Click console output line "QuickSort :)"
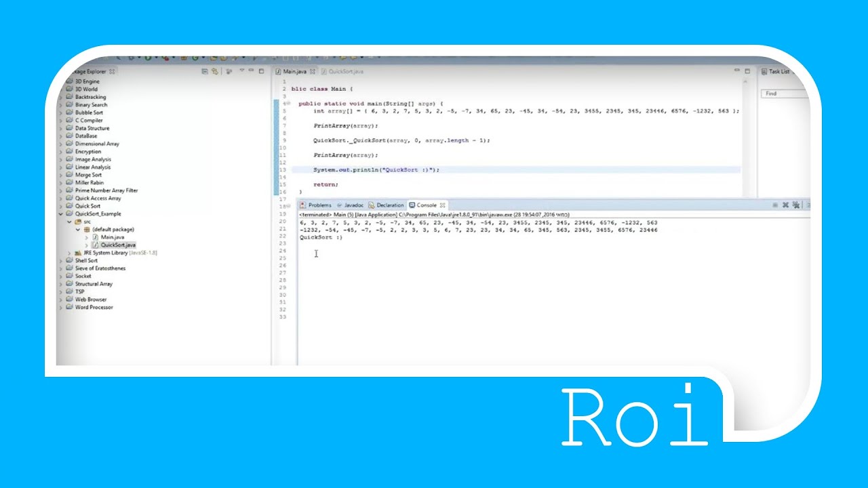Screen dimensions: 868x488 point(321,237)
